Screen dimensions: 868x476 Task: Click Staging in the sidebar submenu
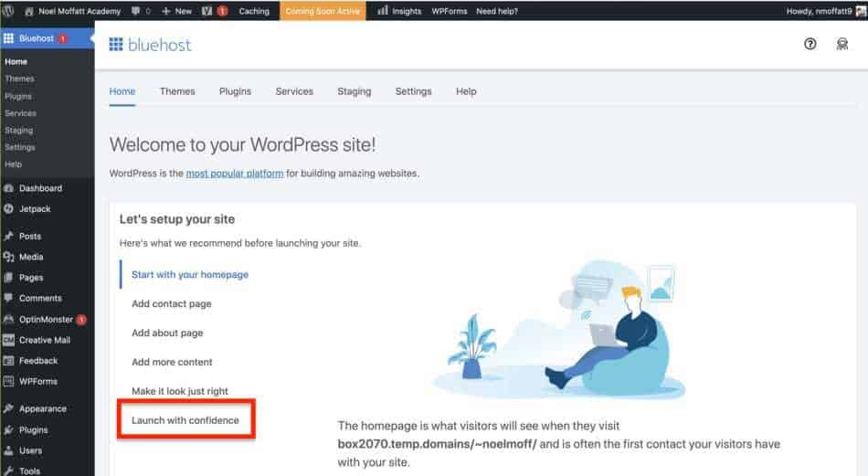pos(19,130)
